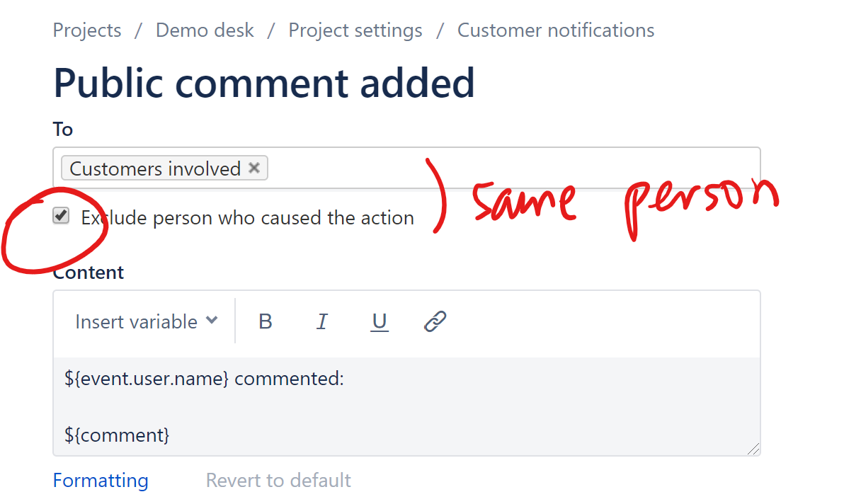This screenshot has height=504, width=844.
Task: Open the Insert variable dropdown
Action: tap(147, 321)
